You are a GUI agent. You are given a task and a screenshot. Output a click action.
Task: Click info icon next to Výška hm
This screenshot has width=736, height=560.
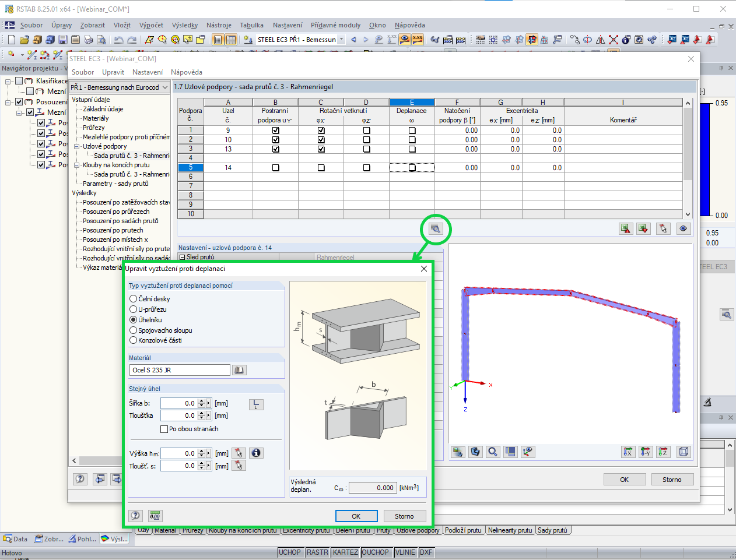[x=256, y=453]
